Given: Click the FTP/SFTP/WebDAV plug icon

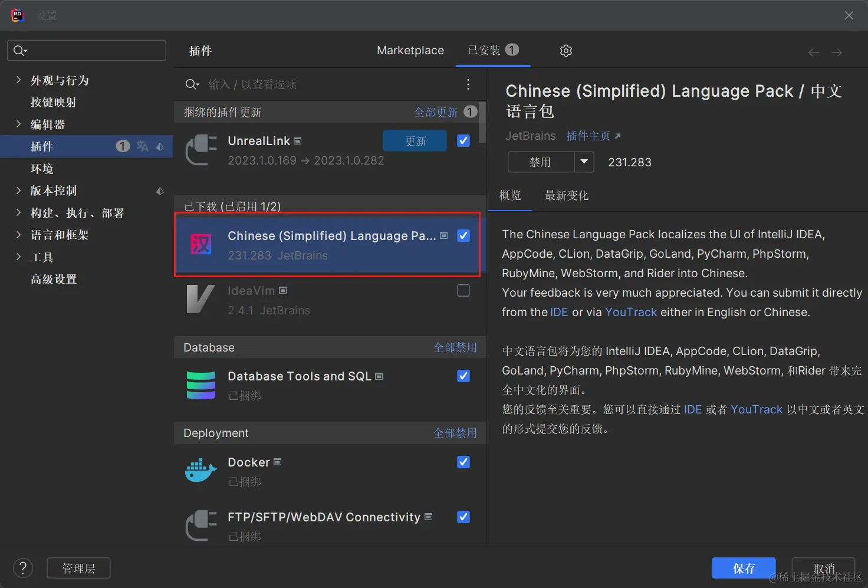Looking at the screenshot, I should click(x=201, y=525).
